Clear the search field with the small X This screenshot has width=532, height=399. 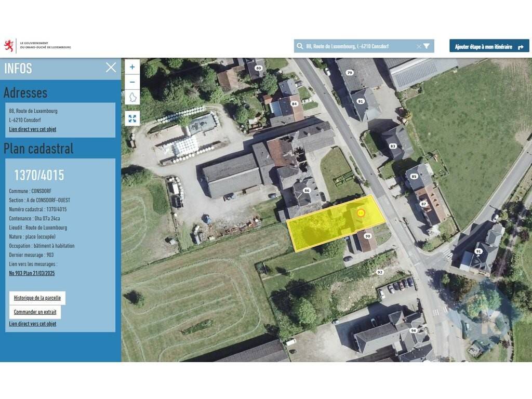coord(419,46)
